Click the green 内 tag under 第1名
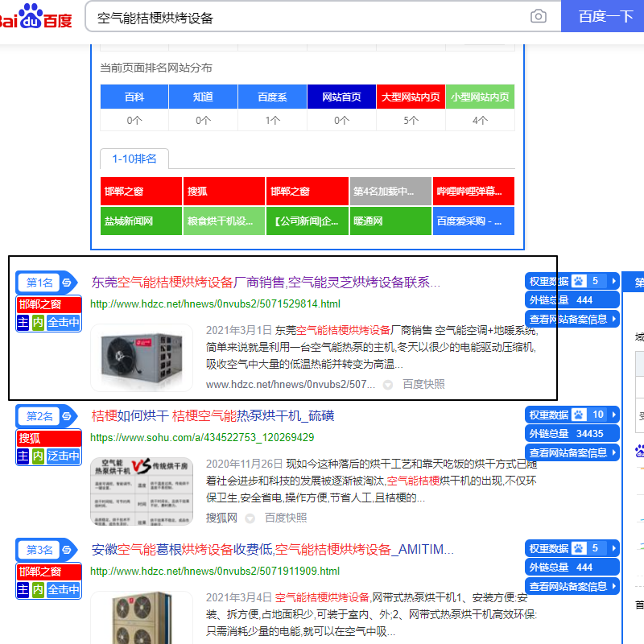Screen dimensions: 644x644 click(38, 323)
